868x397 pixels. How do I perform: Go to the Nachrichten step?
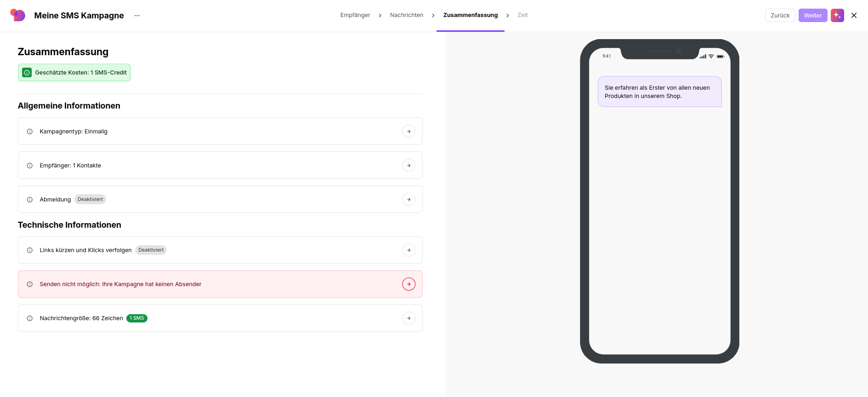(407, 15)
